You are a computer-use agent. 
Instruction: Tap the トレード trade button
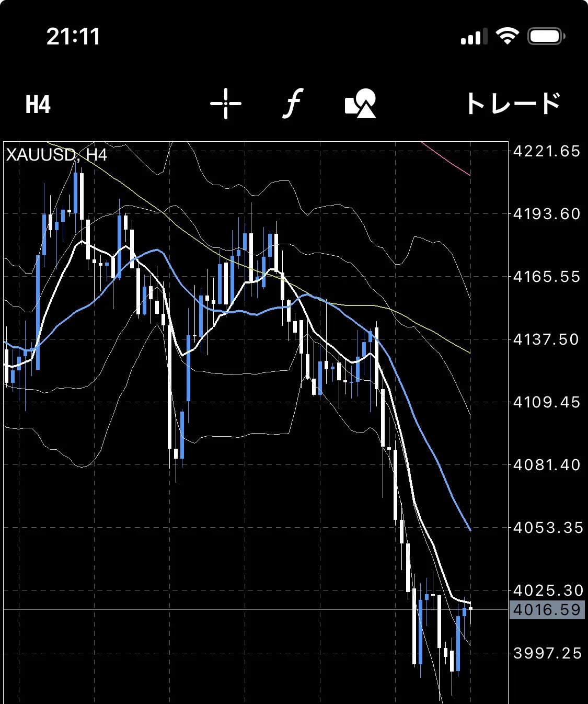(x=513, y=104)
